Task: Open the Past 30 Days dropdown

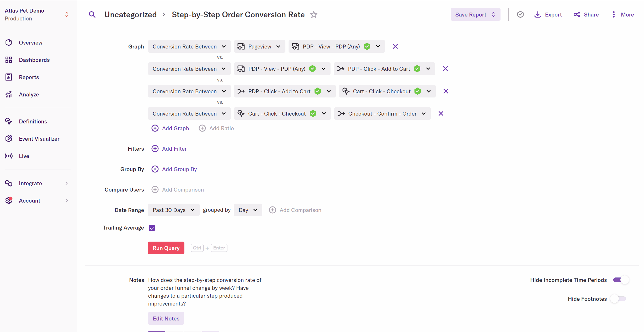Action: tap(173, 210)
